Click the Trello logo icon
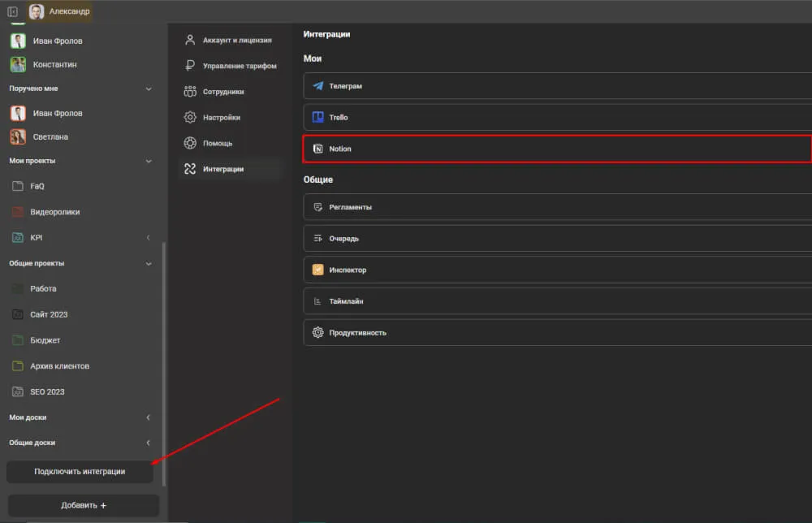This screenshot has width=812, height=523. coord(318,118)
